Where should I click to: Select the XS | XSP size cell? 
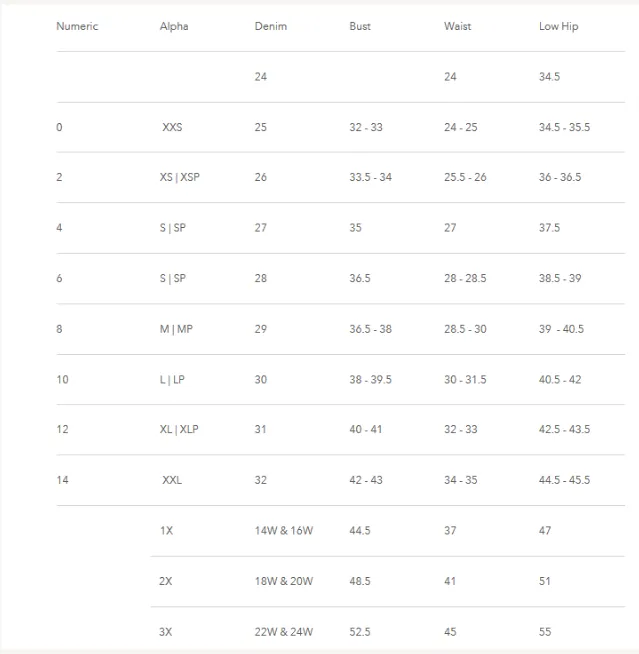click(x=180, y=177)
